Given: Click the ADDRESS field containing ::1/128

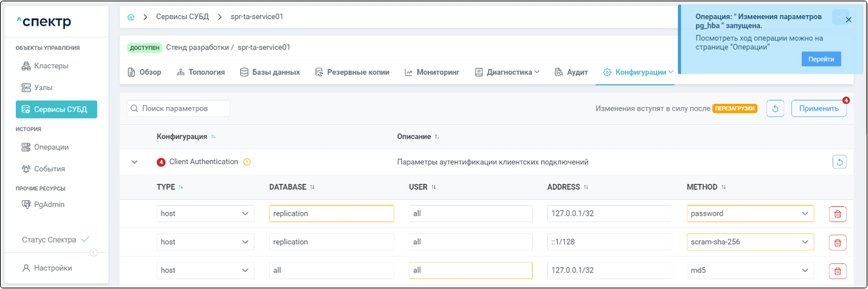Looking at the screenshot, I should [x=609, y=242].
